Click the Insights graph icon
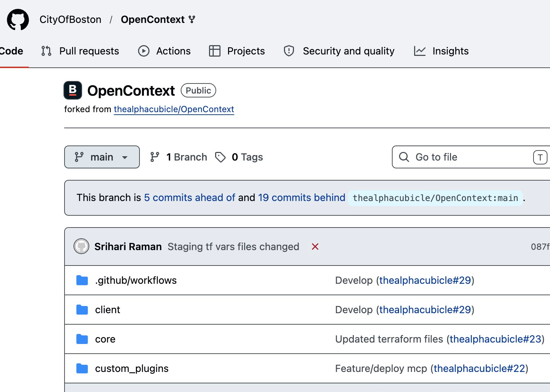This screenshot has width=550, height=392. [420, 51]
